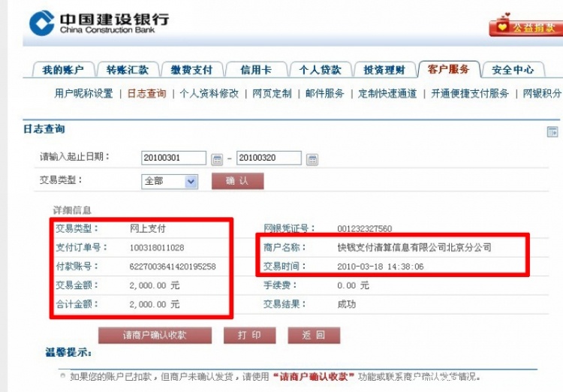Open the start date calendar picker

click(217, 159)
